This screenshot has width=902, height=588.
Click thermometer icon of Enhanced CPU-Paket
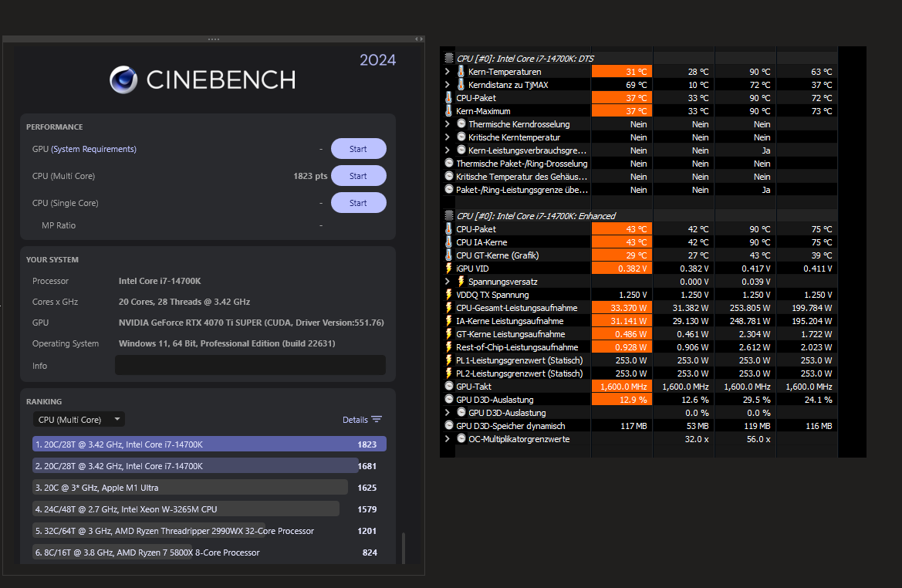(x=449, y=229)
